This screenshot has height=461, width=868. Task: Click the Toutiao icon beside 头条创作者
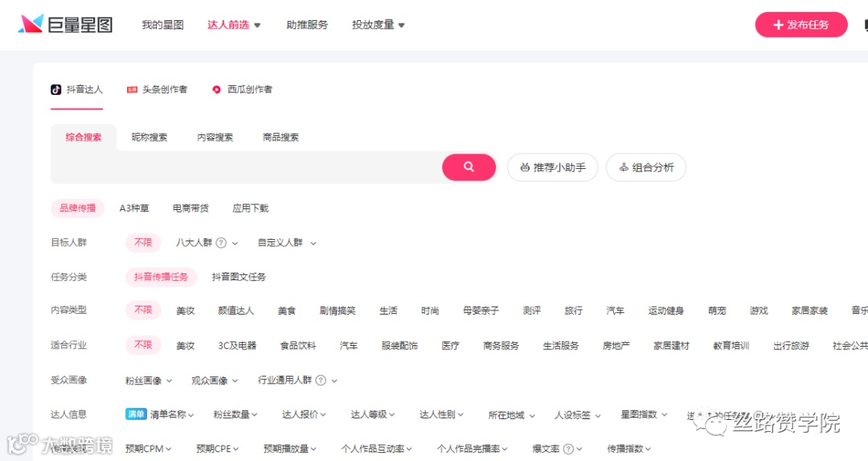click(x=132, y=90)
